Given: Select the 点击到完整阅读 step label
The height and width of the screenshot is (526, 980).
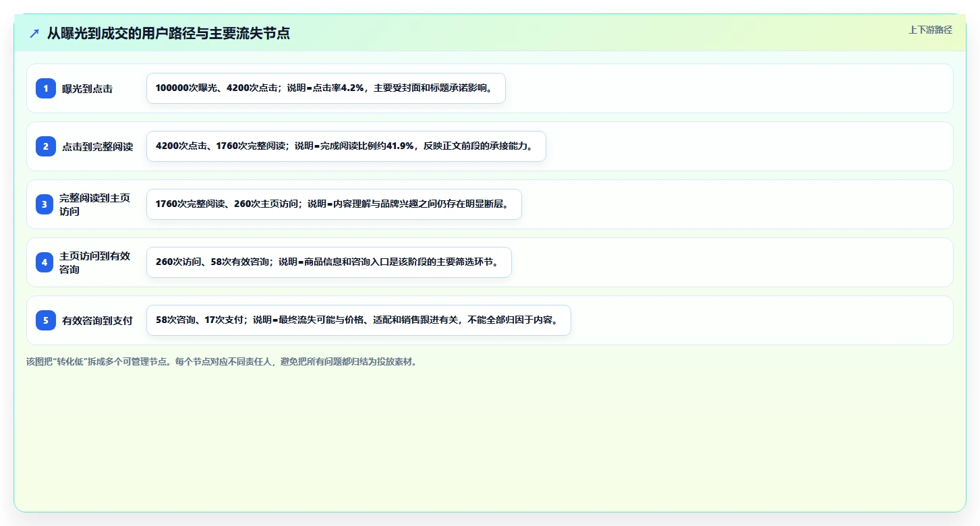Looking at the screenshot, I should [x=97, y=146].
